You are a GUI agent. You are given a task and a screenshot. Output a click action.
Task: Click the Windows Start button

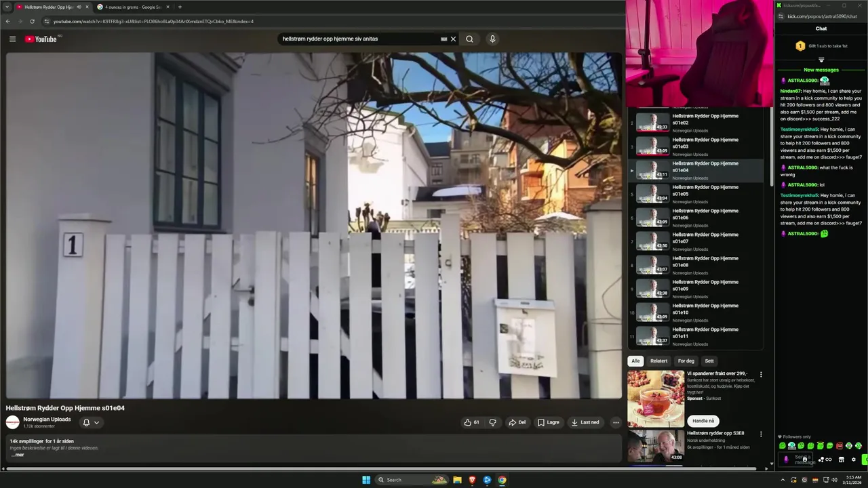[x=366, y=480]
